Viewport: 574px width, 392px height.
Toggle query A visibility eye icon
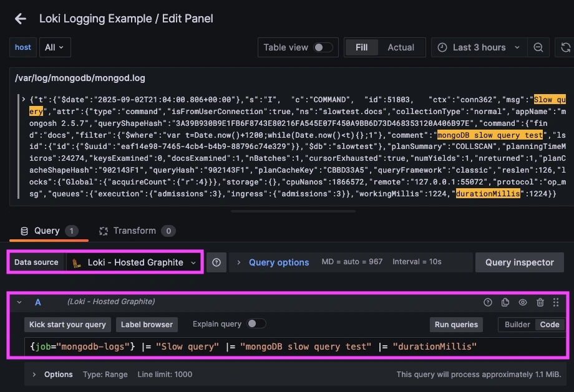click(523, 302)
